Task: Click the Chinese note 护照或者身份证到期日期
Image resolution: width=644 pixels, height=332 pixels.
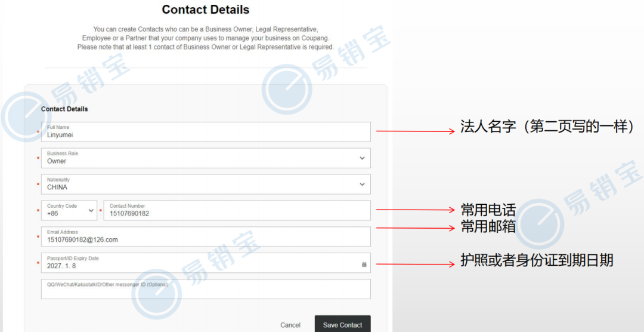Action: pos(537,260)
